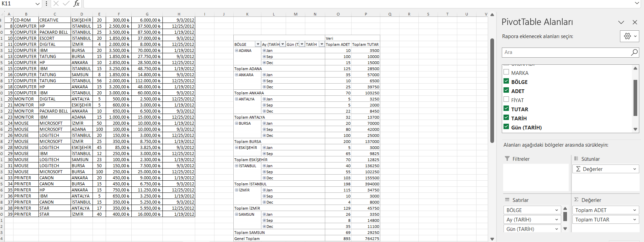644x242 pixels.
Task: Click the Satırlar area scroll up arrow
Action: [x=565, y=208]
